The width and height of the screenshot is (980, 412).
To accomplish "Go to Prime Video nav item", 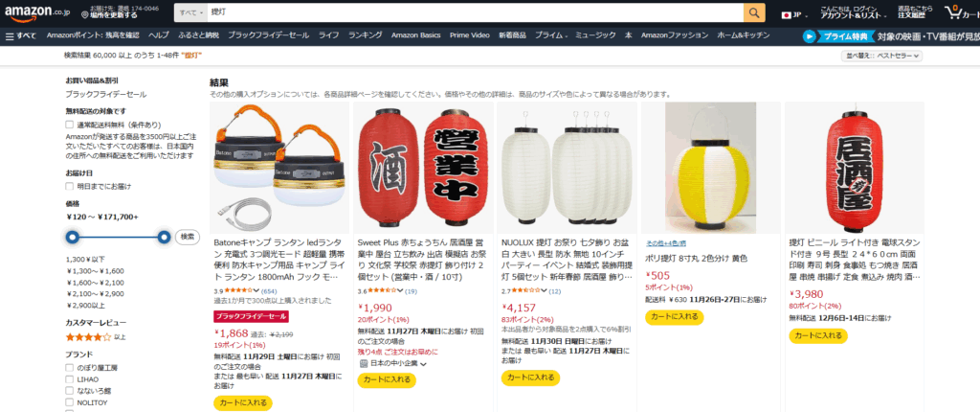I will (x=469, y=35).
